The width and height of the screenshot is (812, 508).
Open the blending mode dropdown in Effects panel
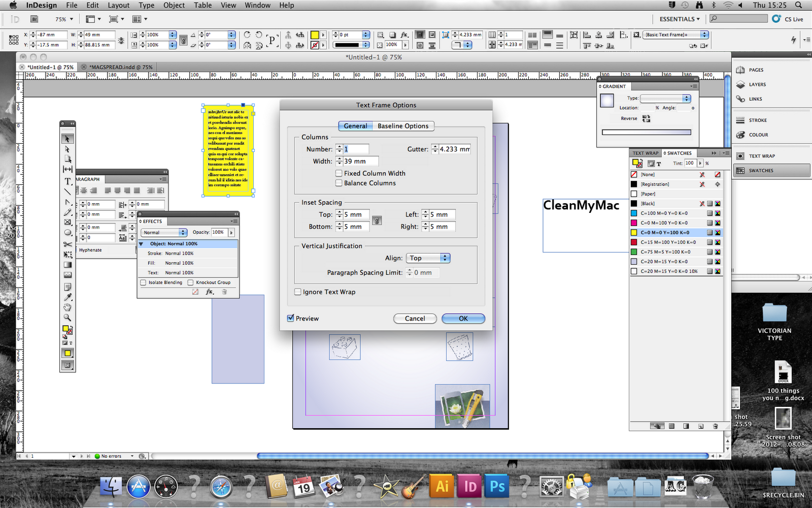[x=163, y=232]
